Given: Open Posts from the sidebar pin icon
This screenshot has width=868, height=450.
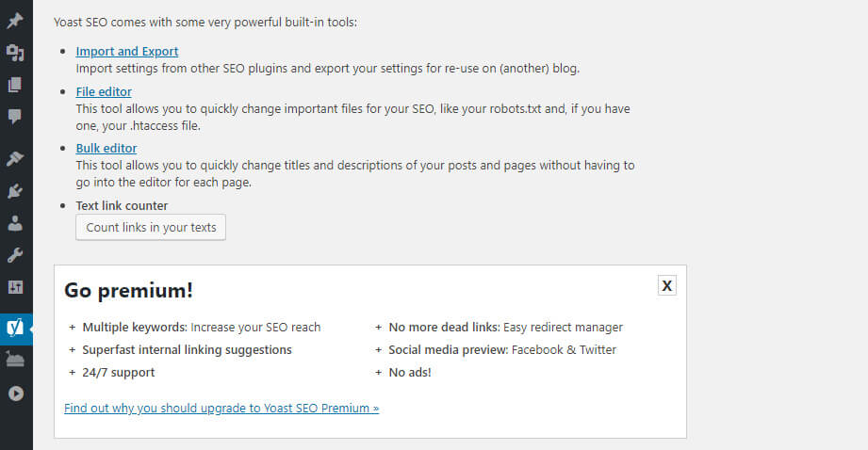Looking at the screenshot, I should click(x=15, y=21).
